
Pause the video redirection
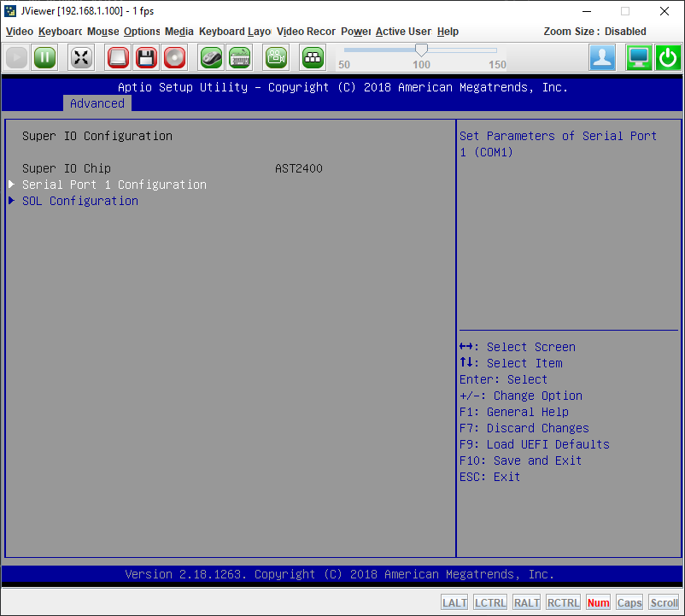[44, 57]
